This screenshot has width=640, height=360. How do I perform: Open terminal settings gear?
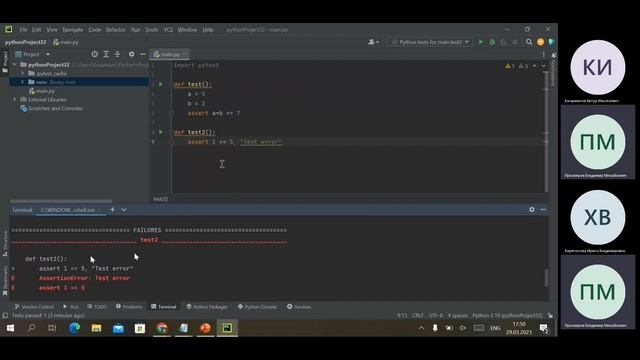click(x=531, y=209)
